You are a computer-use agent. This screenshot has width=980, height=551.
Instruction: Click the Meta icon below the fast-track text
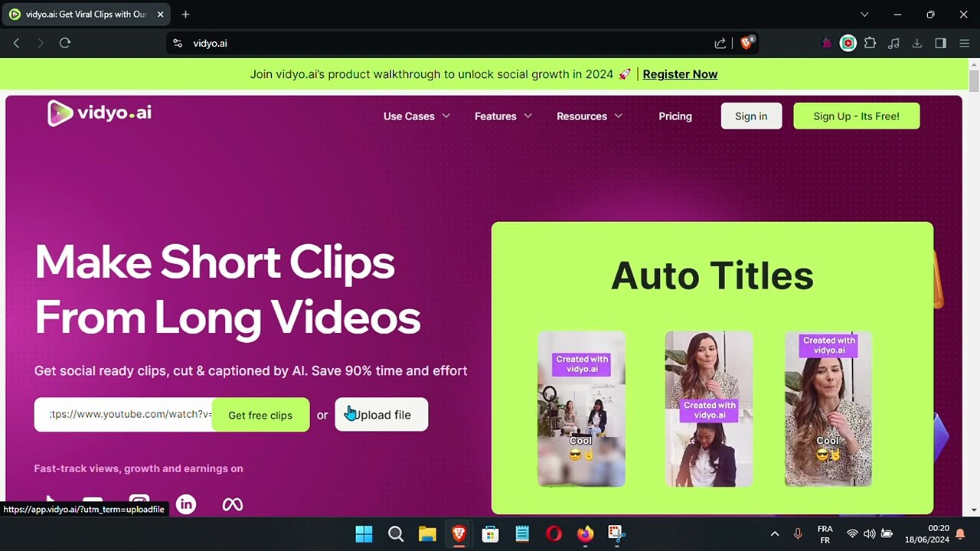pos(233,504)
